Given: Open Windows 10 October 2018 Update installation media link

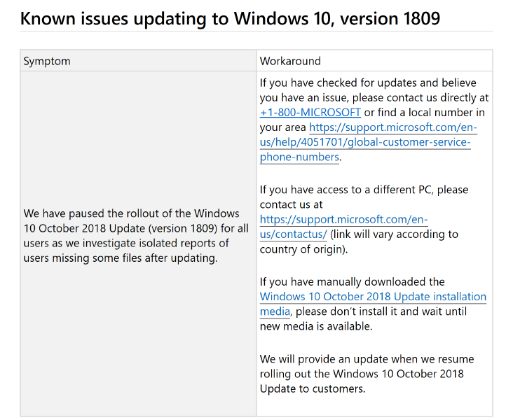Looking at the screenshot, I should tap(373, 304).
